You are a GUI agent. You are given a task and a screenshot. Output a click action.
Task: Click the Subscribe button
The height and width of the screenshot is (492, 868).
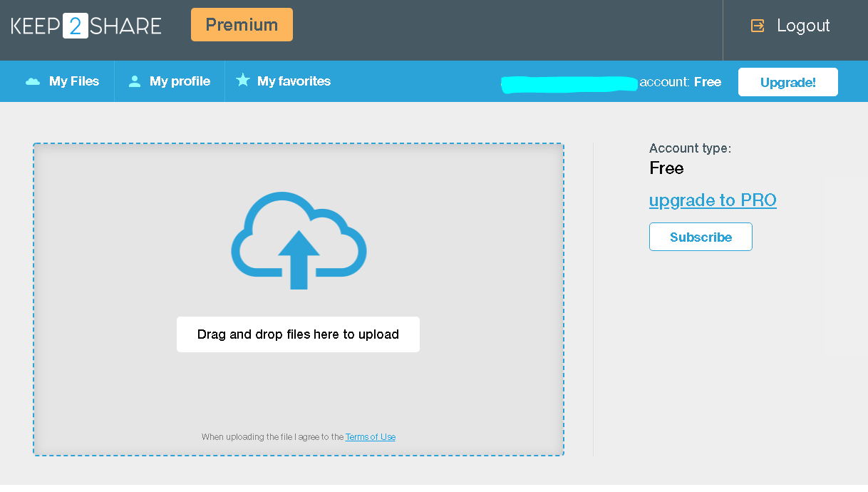701,236
